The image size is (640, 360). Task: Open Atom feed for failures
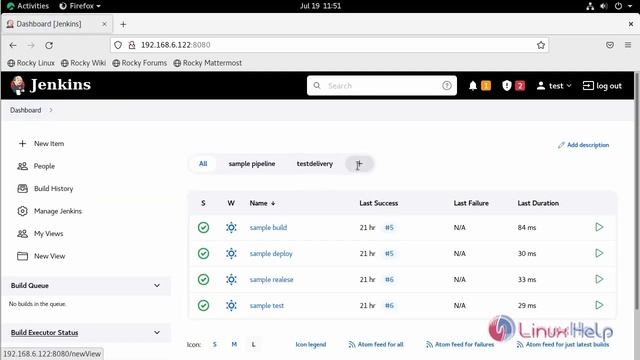(x=460, y=344)
